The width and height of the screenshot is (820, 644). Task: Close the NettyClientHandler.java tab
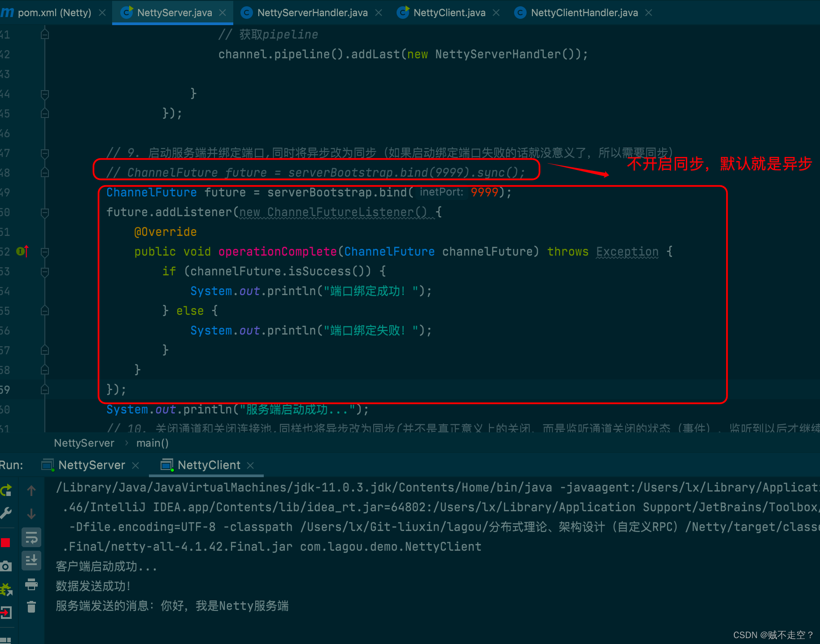[649, 13]
